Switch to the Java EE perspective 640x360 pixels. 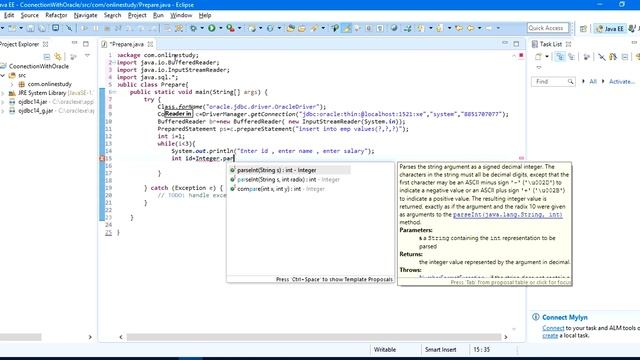(x=610, y=29)
